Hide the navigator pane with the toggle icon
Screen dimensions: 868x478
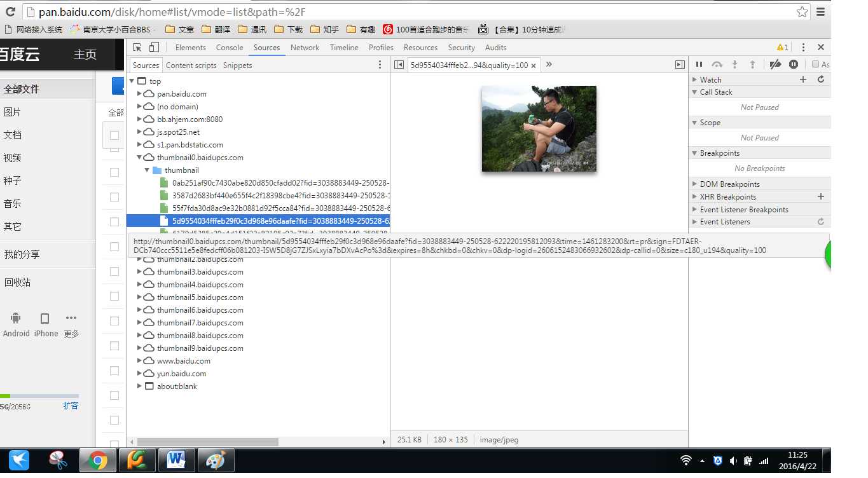click(x=399, y=65)
